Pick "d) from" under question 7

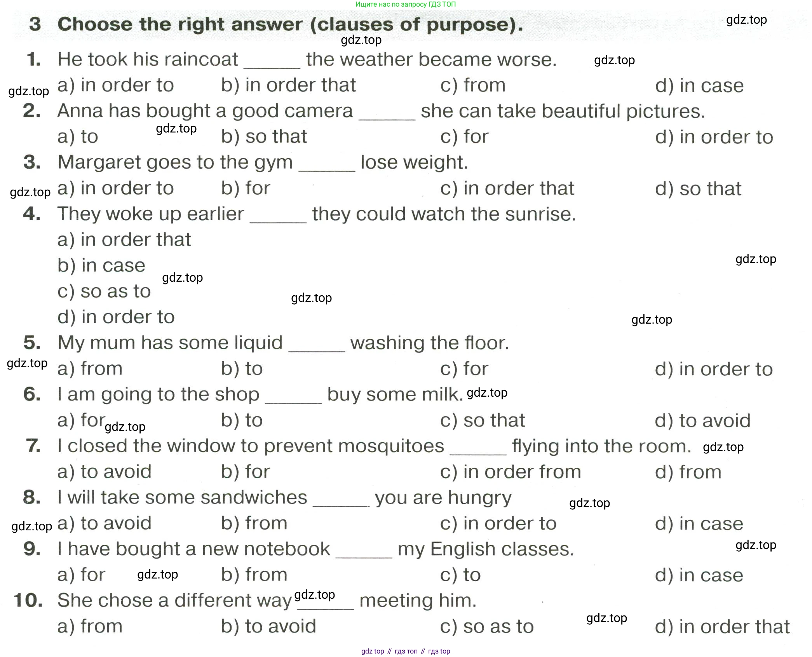point(688,472)
